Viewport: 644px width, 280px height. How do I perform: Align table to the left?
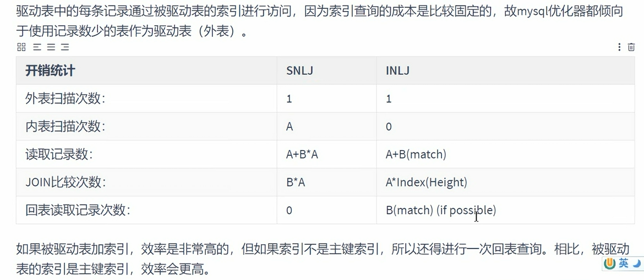pos(37,47)
